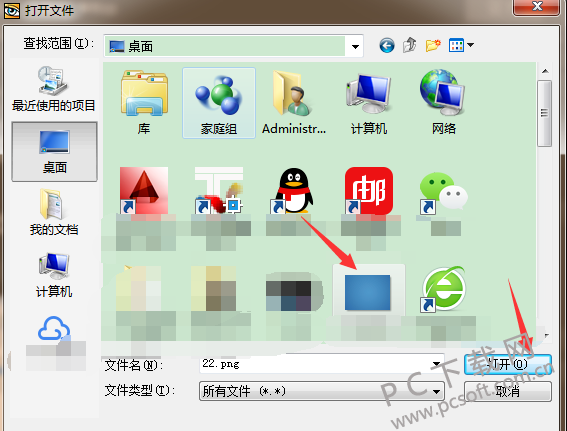Click the 取消 cancel button
This screenshot has height=431, width=567.
pos(508,391)
